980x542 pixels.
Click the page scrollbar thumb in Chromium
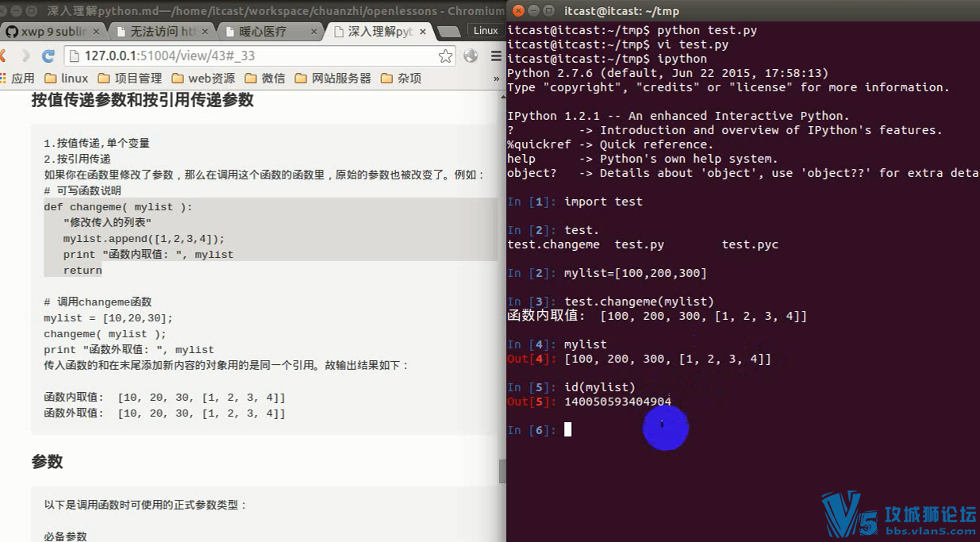(502, 471)
